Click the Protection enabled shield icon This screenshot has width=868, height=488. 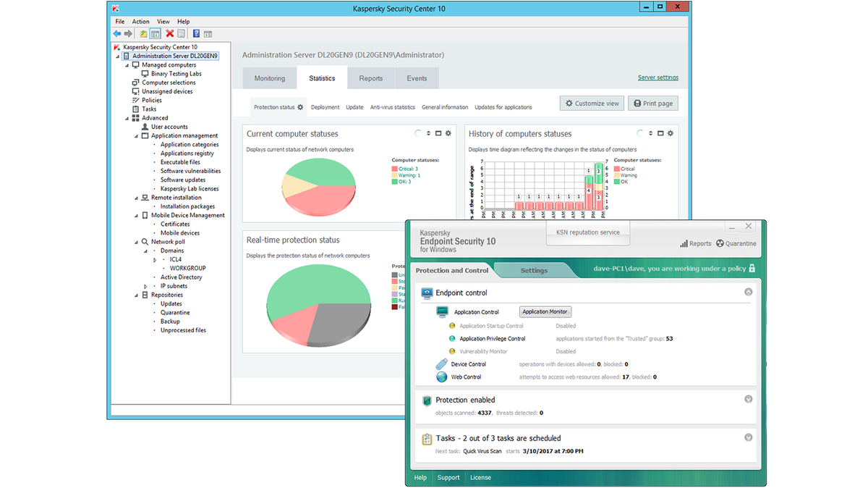click(426, 400)
